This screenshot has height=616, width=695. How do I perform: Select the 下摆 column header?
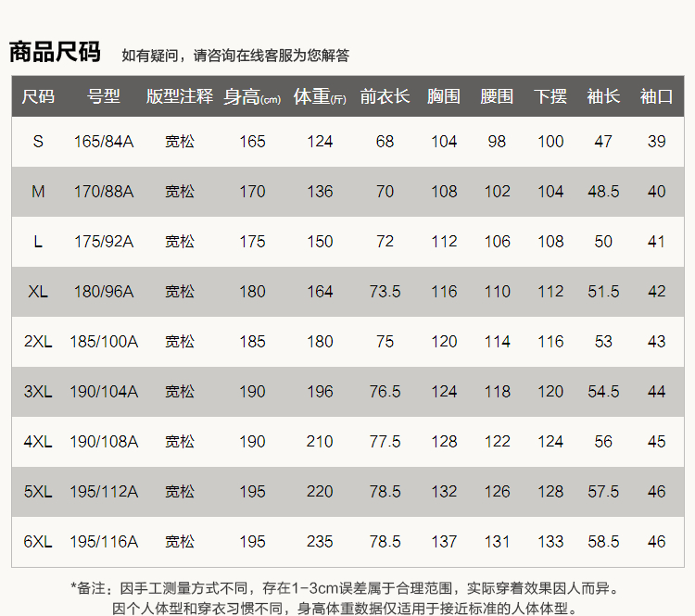click(x=550, y=96)
